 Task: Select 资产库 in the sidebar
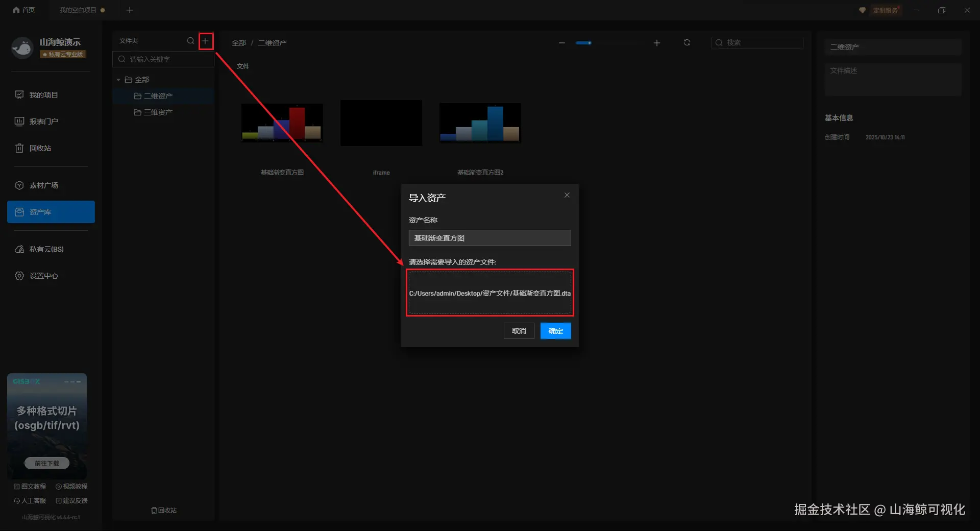tap(51, 212)
